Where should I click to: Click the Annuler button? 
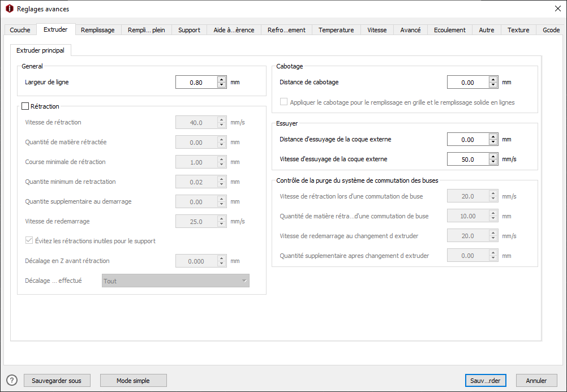coord(536,381)
